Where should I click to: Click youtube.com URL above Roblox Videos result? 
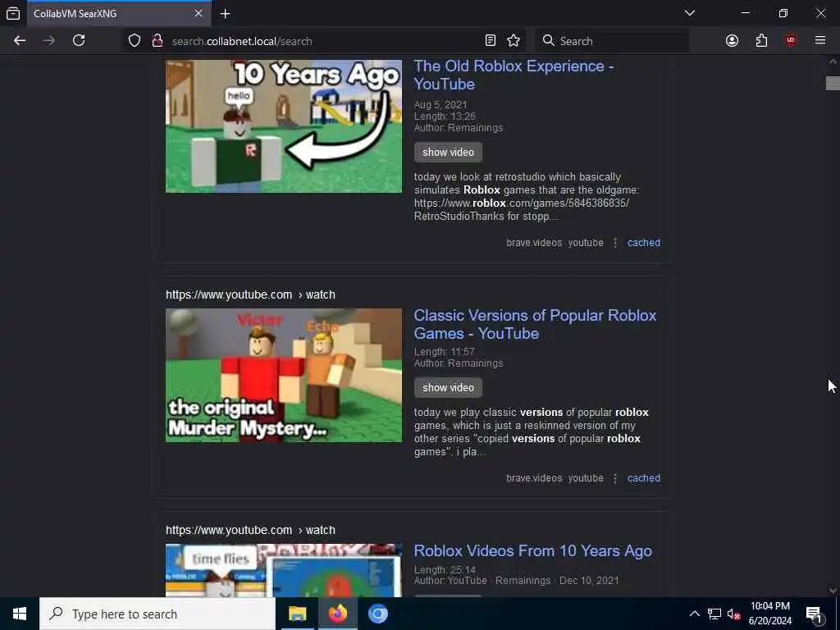(250, 531)
